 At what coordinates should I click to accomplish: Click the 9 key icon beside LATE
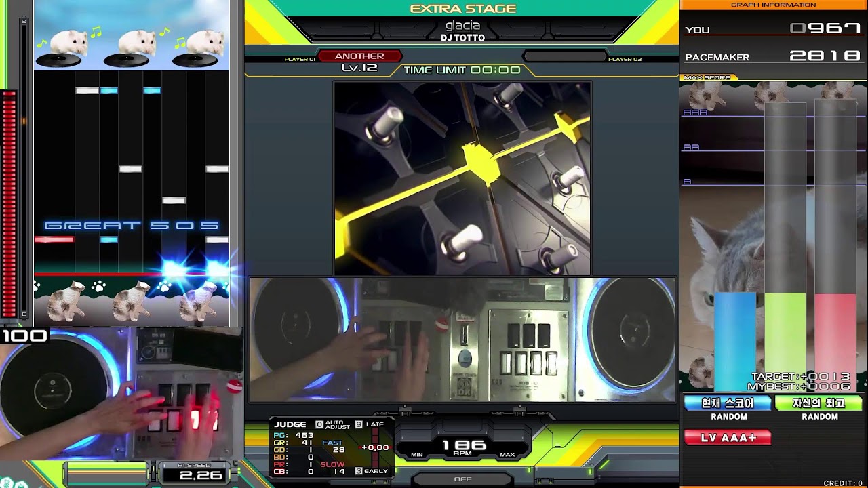click(x=359, y=424)
